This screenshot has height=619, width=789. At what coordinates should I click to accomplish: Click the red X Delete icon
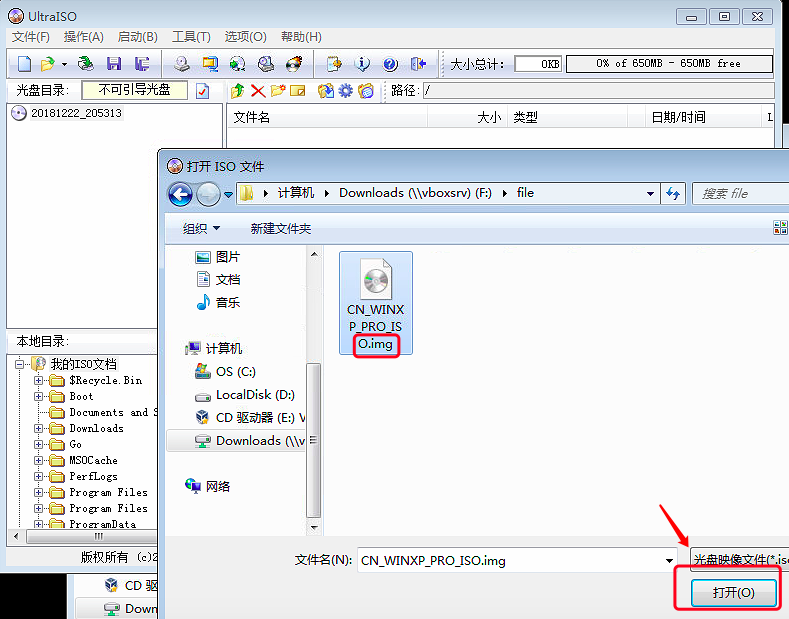pyautogui.click(x=258, y=91)
